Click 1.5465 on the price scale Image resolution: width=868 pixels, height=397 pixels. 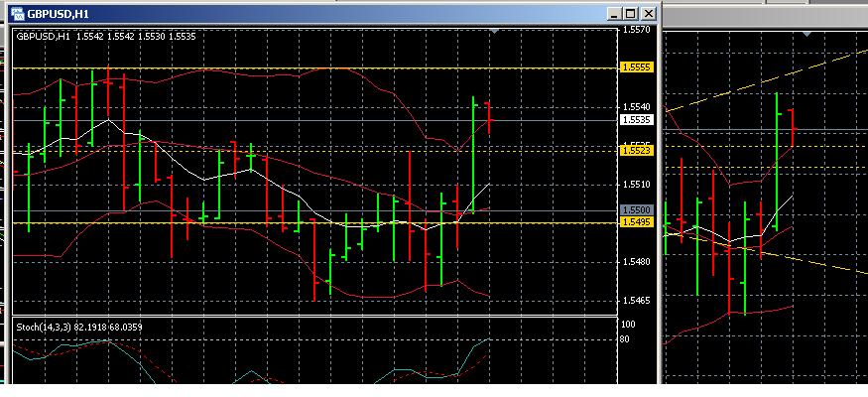635,299
